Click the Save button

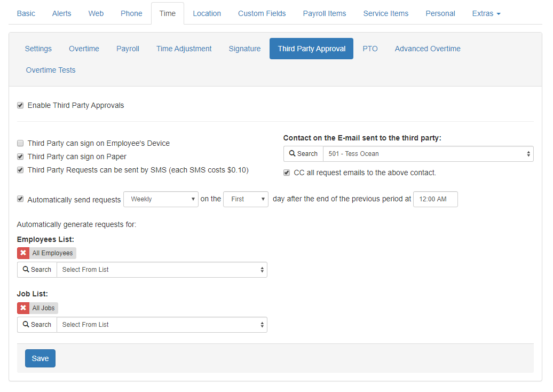click(x=40, y=358)
